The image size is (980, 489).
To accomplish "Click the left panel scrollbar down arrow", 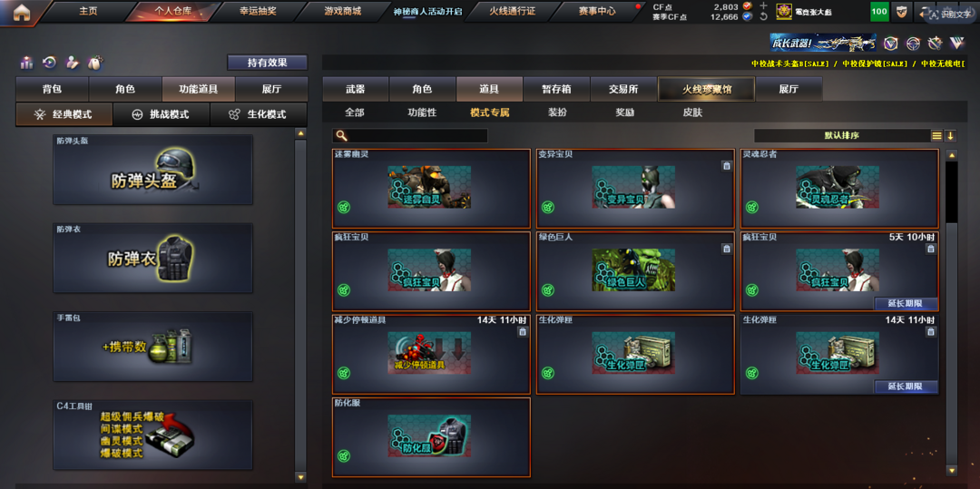I will [x=300, y=476].
